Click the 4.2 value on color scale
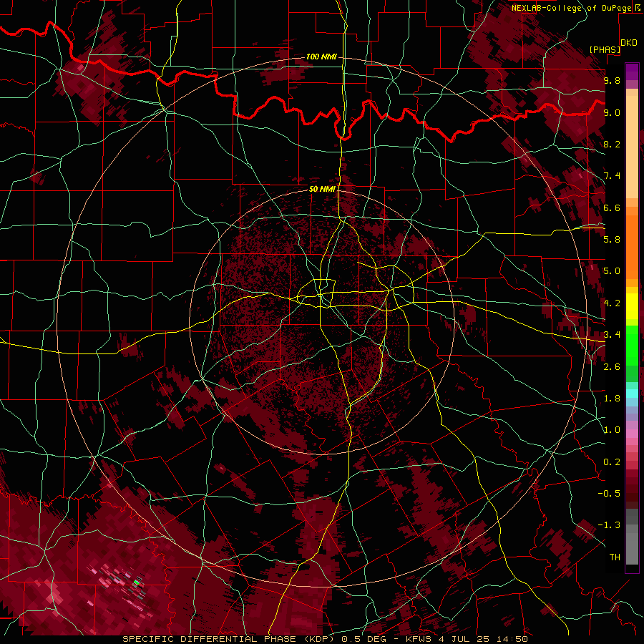The height and width of the screenshot is (644, 644). tap(612, 303)
